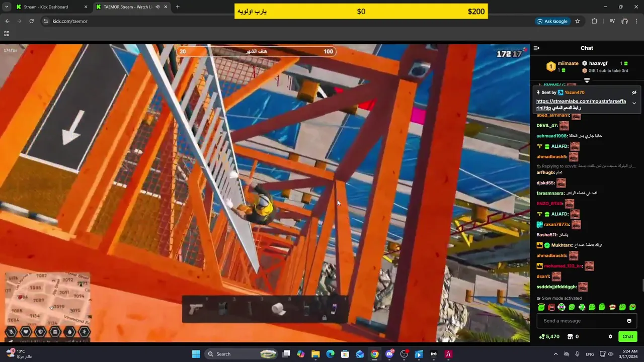644x362 pixels.
Task: Click username Mukhtarx in chat
Action: tap(562, 245)
